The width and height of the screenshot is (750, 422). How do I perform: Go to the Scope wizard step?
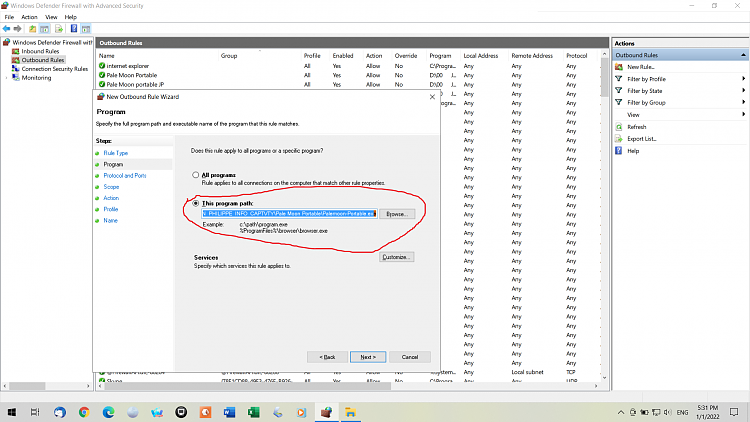(111, 187)
